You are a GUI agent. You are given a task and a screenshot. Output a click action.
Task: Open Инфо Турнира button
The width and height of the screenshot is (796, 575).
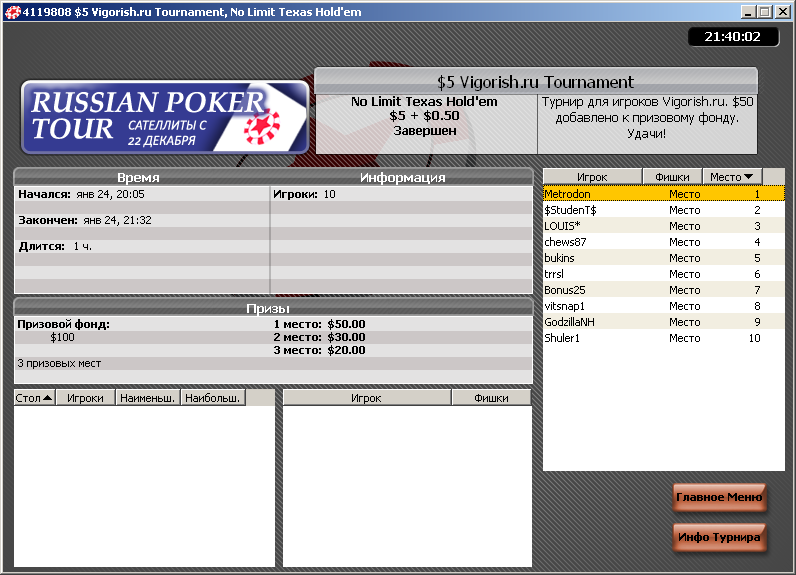719,537
